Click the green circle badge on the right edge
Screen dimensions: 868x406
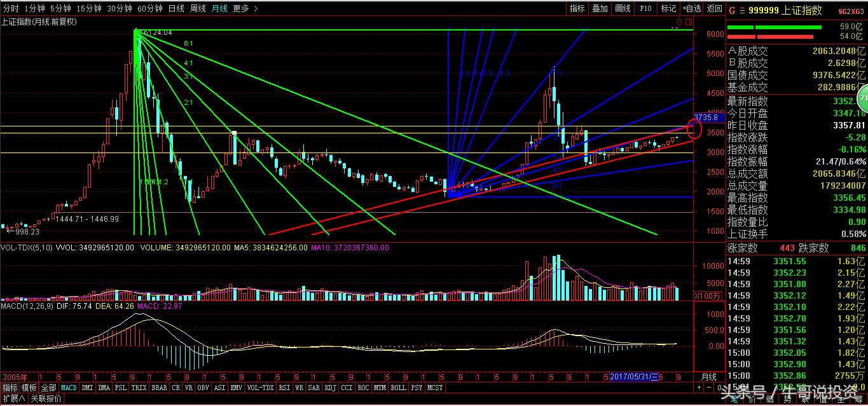862,98
